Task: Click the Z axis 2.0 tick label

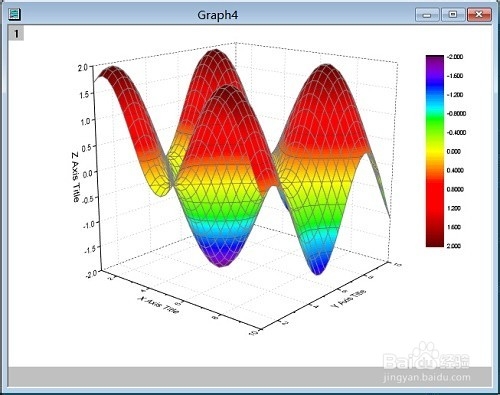Action: click(x=83, y=68)
